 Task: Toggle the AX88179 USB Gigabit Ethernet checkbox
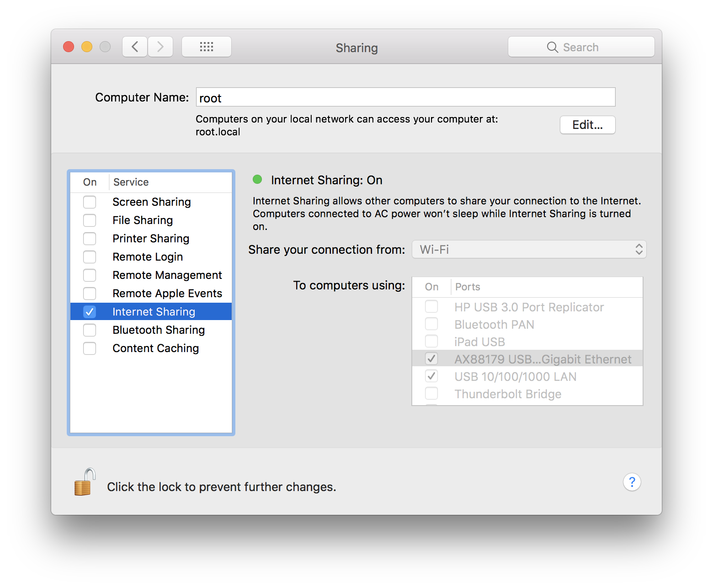click(x=431, y=358)
